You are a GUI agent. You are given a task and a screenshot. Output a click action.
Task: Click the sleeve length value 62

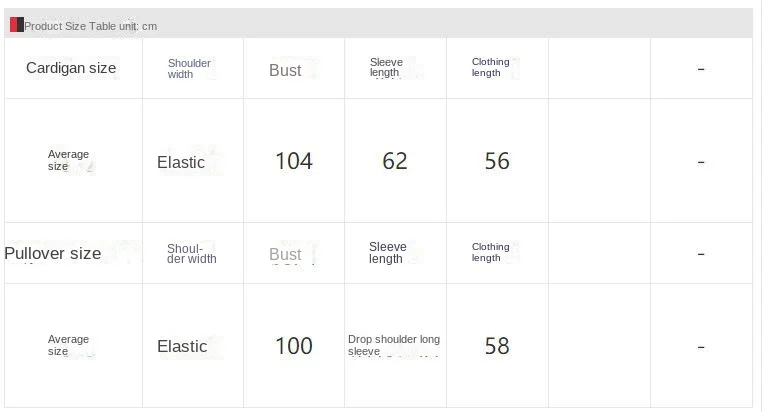pos(395,161)
